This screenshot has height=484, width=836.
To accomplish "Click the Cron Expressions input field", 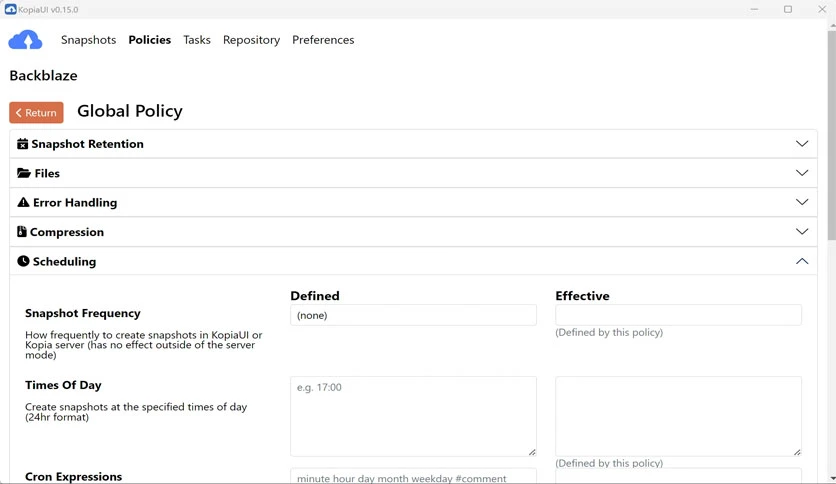I will click(413, 476).
